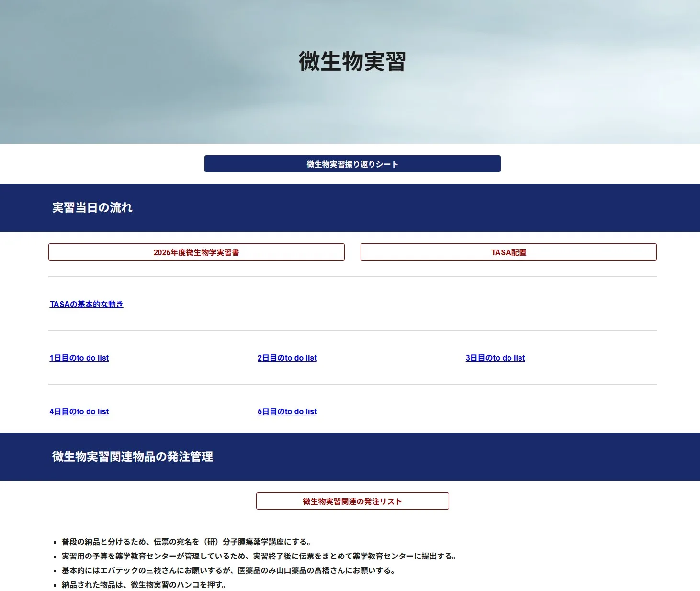Viewport: 700px width, 591px height.
Task: Open the 2025年度微生物学実習書 button
Action: 196,252
